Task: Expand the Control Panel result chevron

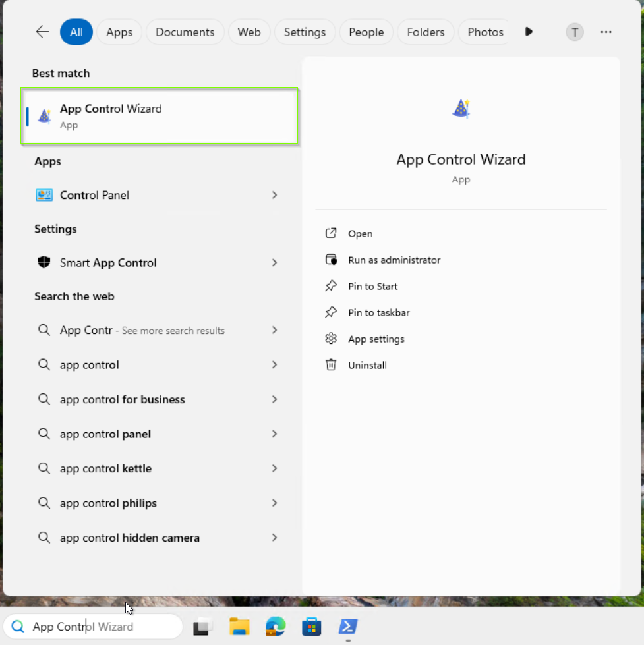Action: [275, 195]
